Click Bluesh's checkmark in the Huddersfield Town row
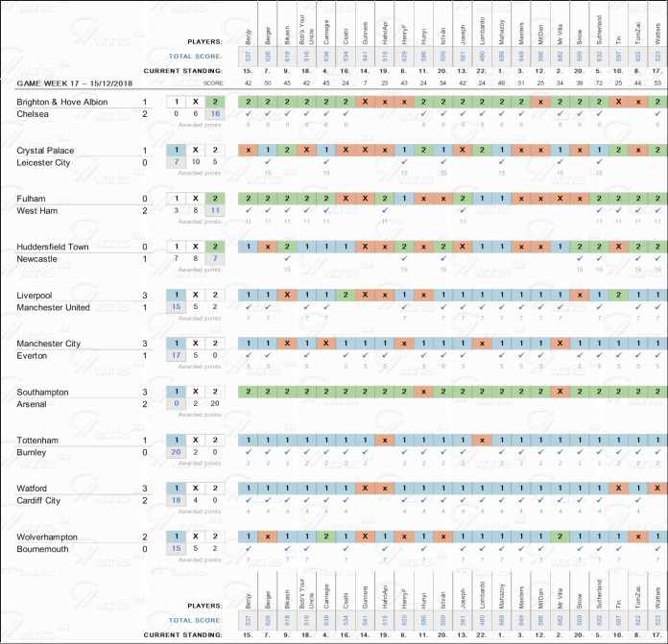Screen dimensions: 668x644 [287, 258]
